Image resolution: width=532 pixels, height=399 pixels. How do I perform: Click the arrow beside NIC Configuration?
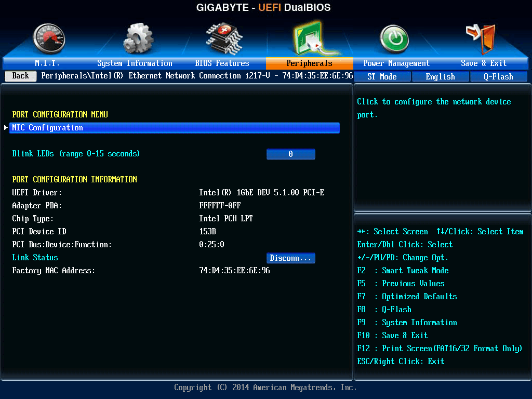[x=6, y=128]
